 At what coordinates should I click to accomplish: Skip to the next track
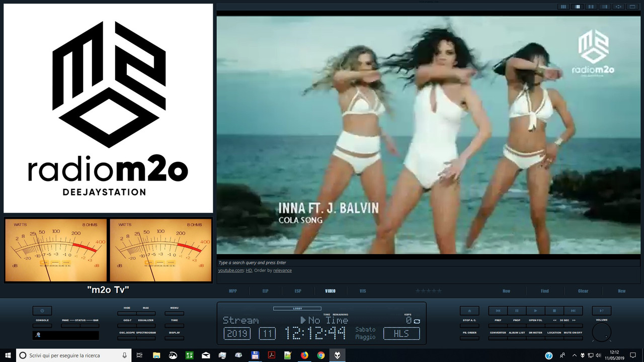(x=573, y=311)
